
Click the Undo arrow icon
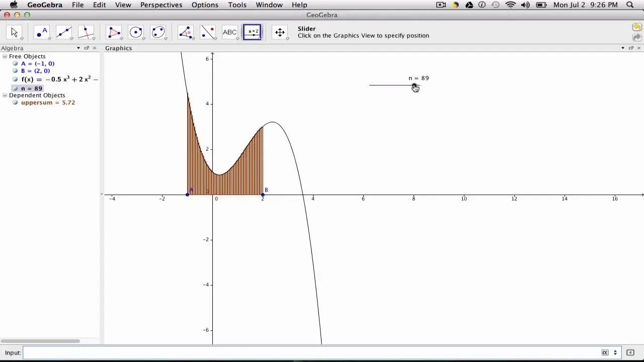pyautogui.click(x=637, y=27)
